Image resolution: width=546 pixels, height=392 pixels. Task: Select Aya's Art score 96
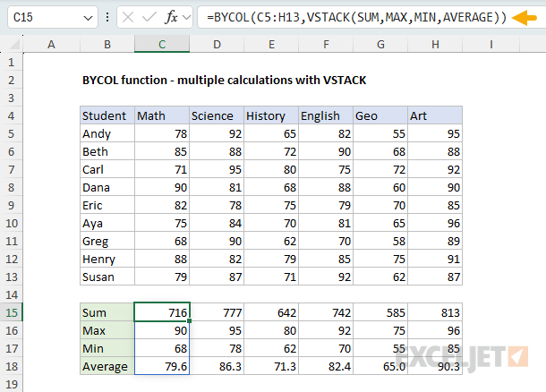pos(435,223)
